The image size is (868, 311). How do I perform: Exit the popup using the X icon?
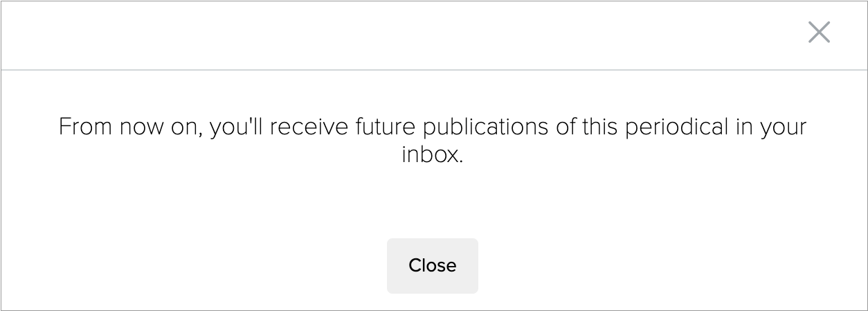pyautogui.click(x=819, y=32)
